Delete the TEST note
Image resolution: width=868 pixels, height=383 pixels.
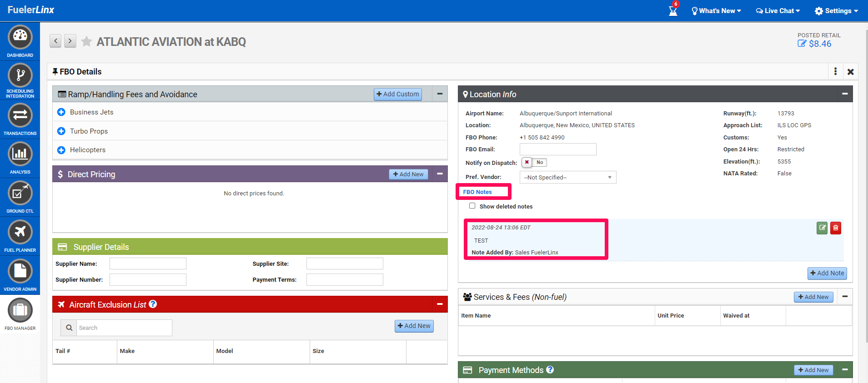[836, 228]
